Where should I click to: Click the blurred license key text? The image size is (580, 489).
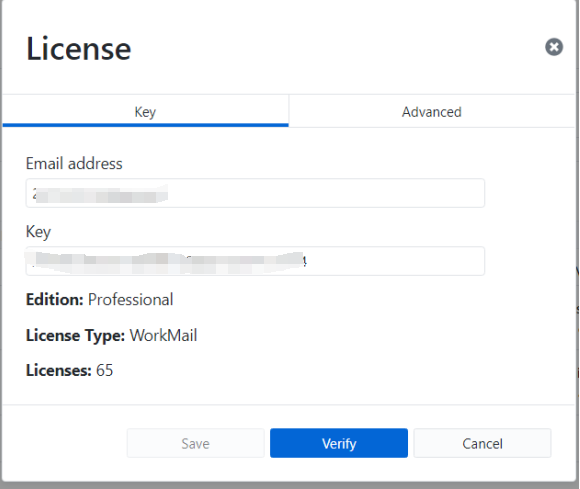tap(166, 262)
